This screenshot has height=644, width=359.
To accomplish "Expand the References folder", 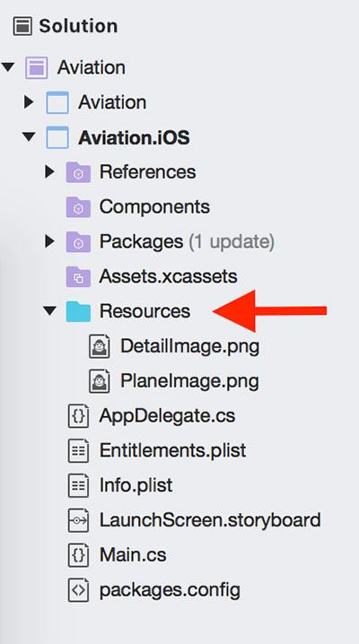I will (x=49, y=171).
